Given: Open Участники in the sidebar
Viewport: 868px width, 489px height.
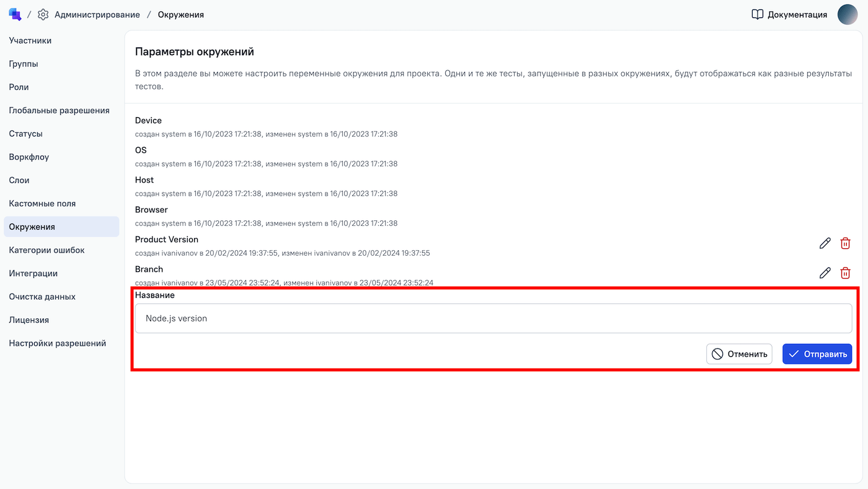Looking at the screenshot, I should click(30, 40).
